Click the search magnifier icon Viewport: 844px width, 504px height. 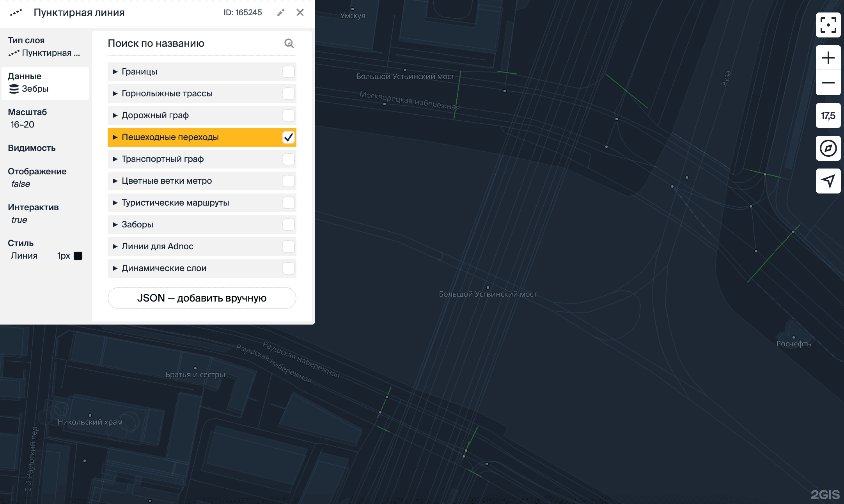point(289,43)
